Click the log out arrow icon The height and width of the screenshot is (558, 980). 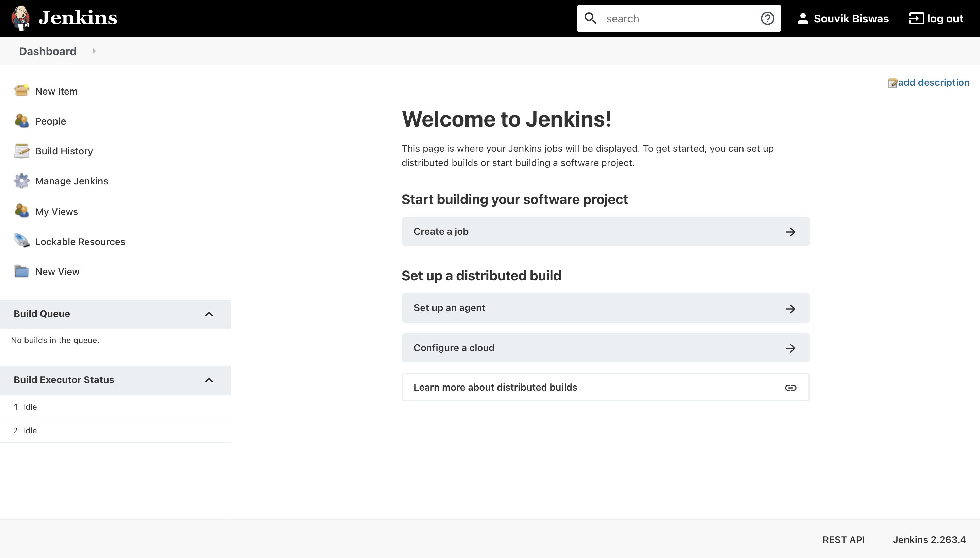(916, 18)
